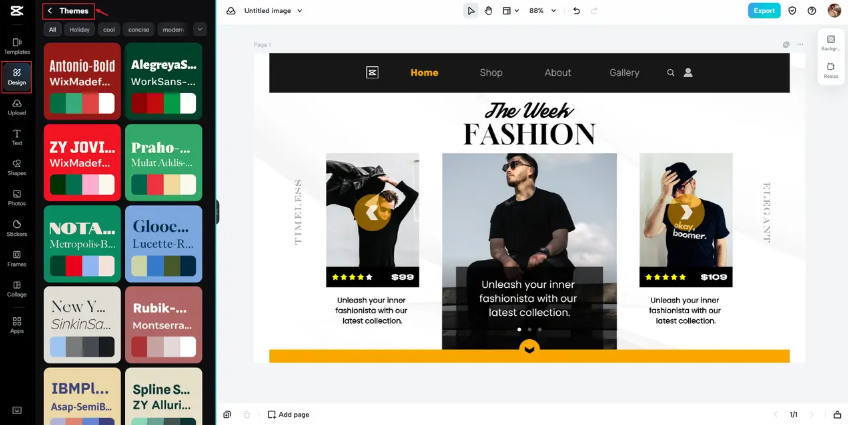Click the CapCut logo home icon
The image size is (848, 425).
[17, 11]
